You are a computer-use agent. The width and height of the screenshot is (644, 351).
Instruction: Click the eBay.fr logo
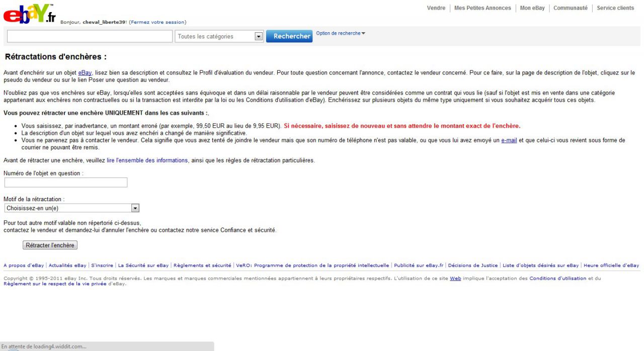(29, 14)
